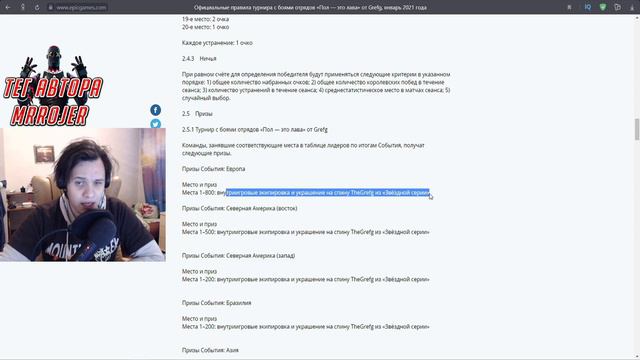Click the 'ТЕГ АВТОРА MRROJER' logo overlay
The image size is (640, 360).
coord(53,86)
